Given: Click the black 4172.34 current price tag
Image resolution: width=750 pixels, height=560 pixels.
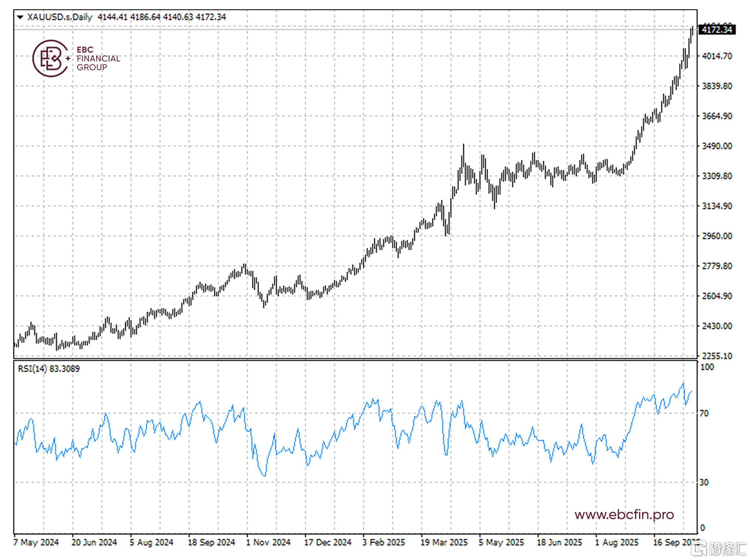Looking at the screenshot, I should tap(717, 30).
